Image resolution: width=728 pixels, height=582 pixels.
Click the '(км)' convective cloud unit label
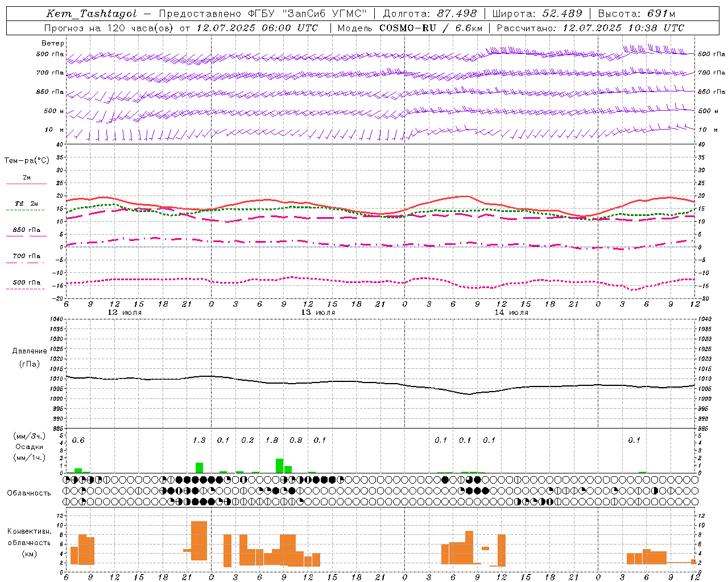[x=30, y=554]
